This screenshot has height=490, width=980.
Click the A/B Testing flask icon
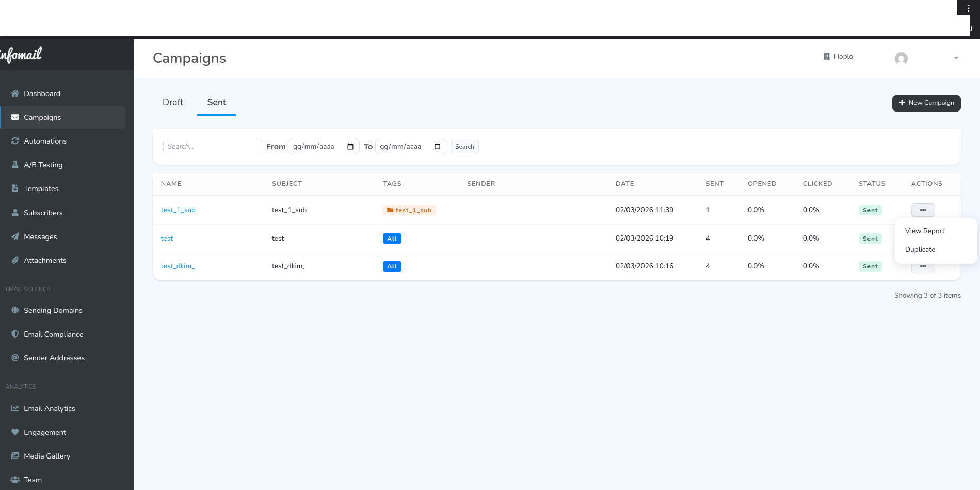coord(15,165)
